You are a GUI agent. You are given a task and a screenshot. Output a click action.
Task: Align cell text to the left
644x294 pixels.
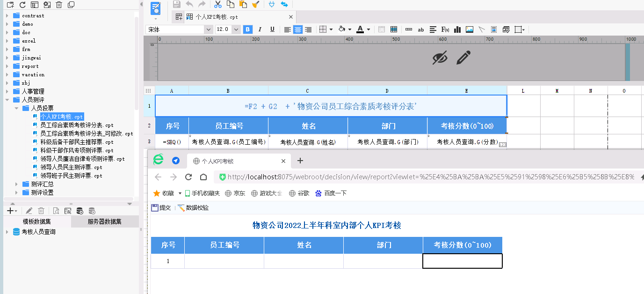click(x=287, y=29)
